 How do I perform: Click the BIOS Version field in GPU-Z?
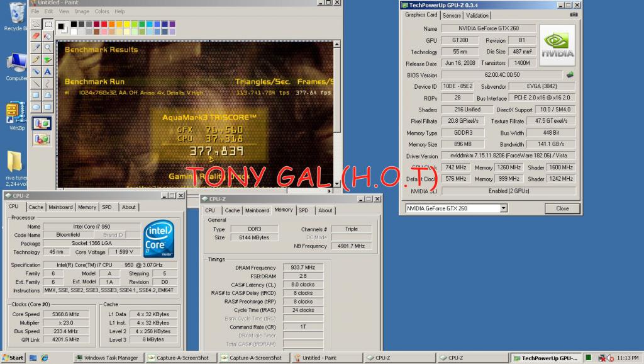click(x=502, y=75)
